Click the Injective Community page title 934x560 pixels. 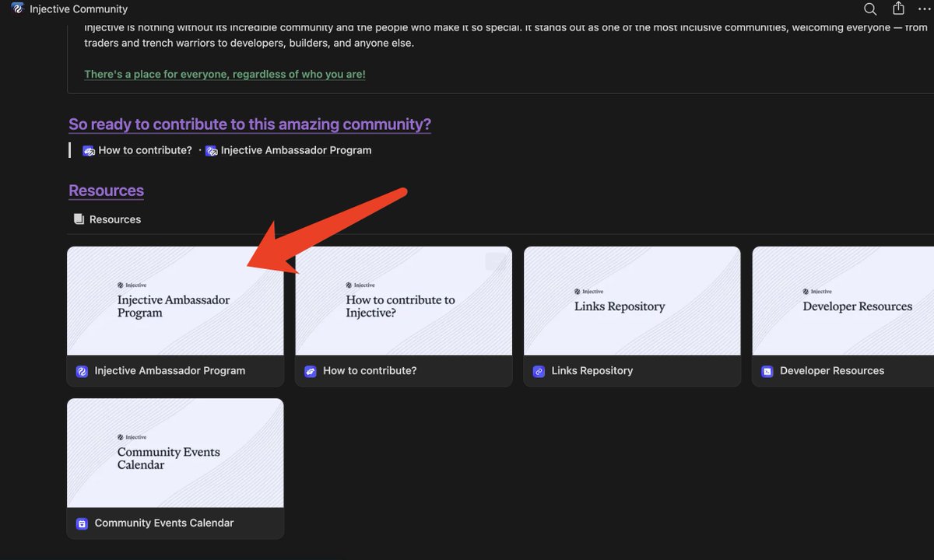coord(79,9)
